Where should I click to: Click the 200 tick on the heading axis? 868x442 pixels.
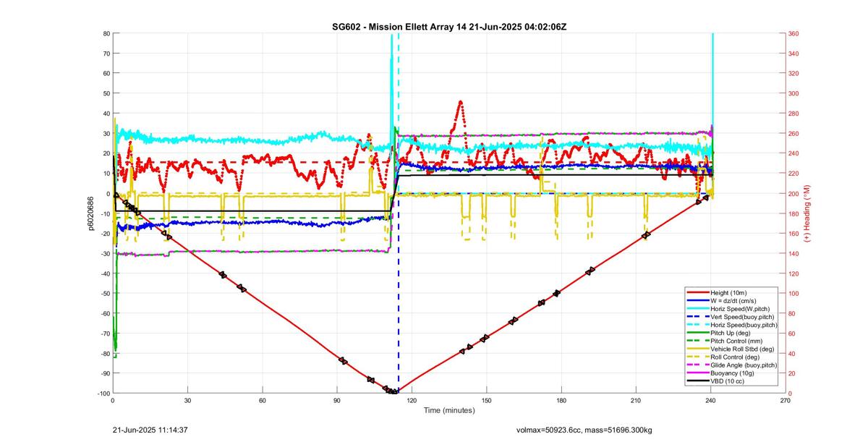[x=794, y=193]
